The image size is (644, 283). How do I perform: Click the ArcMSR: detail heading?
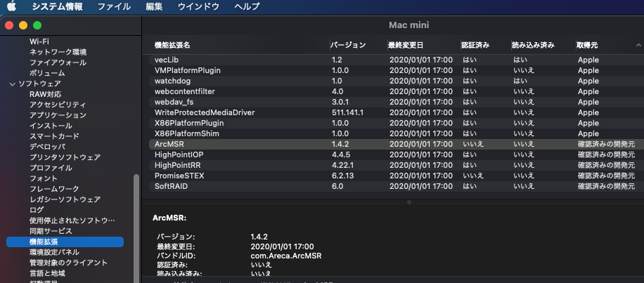[169, 218]
